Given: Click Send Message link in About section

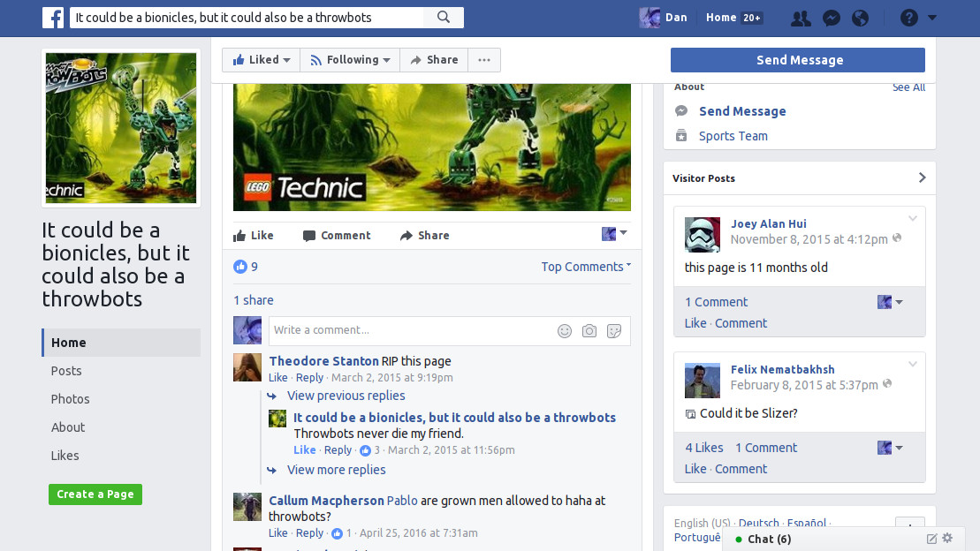Looking at the screenshot, I should click(742, 111).
